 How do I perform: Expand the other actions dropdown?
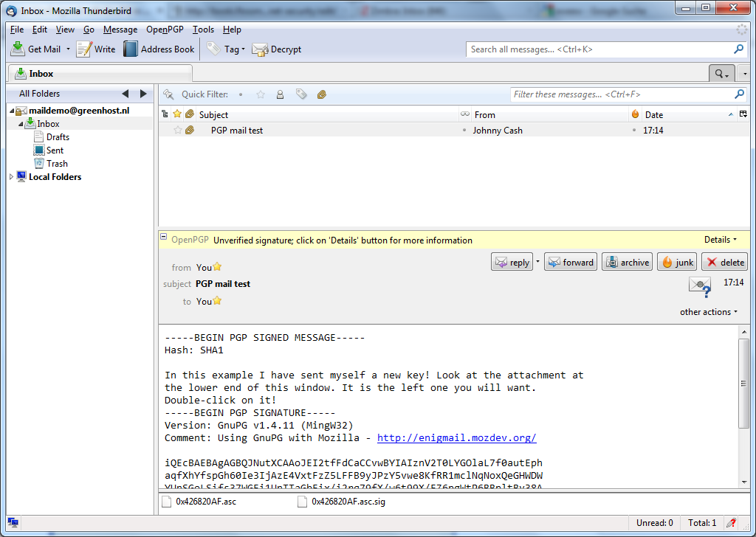pos(708,312)
